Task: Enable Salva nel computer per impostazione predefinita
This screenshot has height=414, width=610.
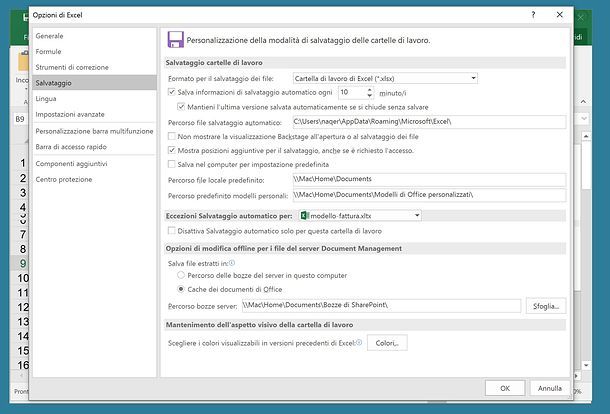Action: pyautogui.click(x=172, y=164)
